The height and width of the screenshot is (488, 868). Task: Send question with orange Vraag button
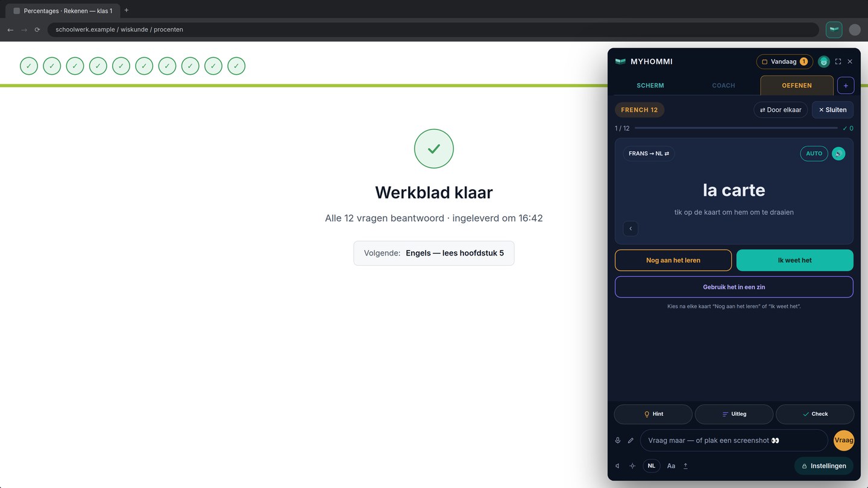(844, 440)
